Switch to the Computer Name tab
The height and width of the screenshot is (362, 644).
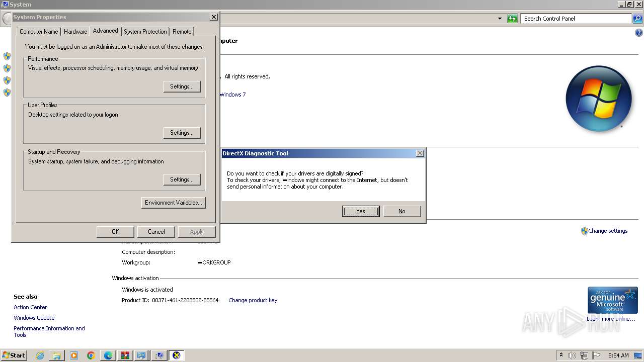(x=39, y=32)
